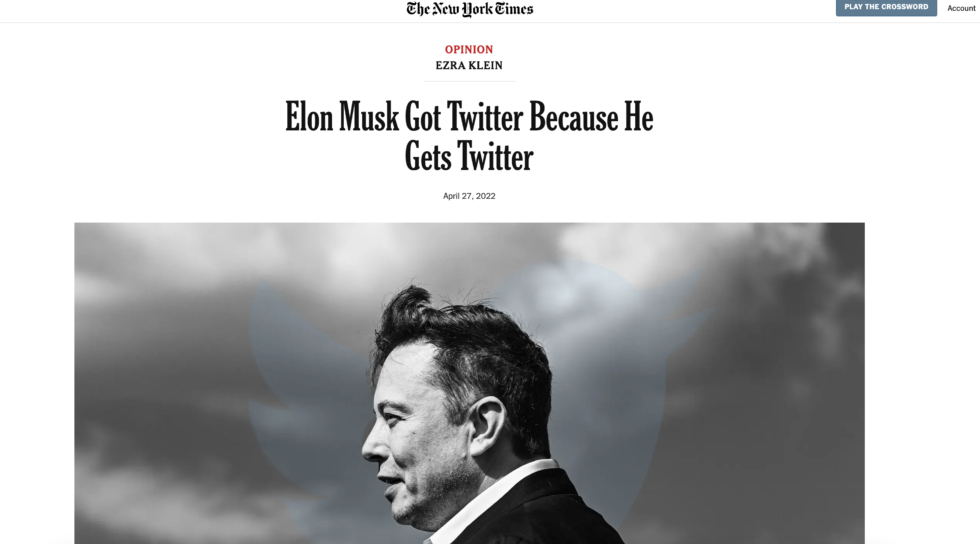The height and width of the screenshot is (544, 980).
Task: Go to the Opinion section
Action: point(469,49)
